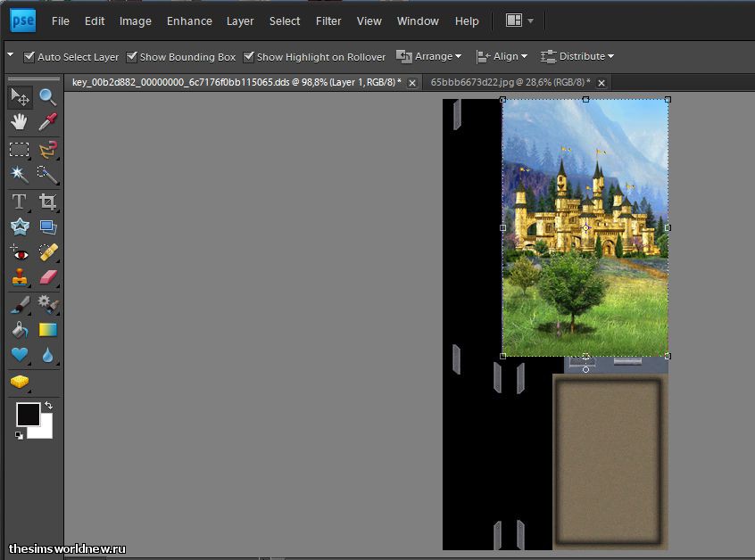This screenshot has width=755, height=560.
Task: Select the Magic Wand tool
Action: point(20,174)
